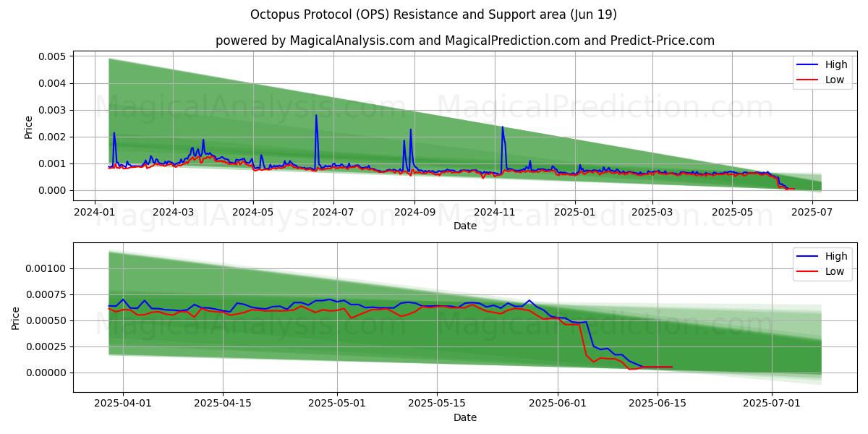Image resolution: width=868 pixels, height=434 pixels.
Task: Click the '2025-06-01' tick label on the bottom chart
Action: 558,404
